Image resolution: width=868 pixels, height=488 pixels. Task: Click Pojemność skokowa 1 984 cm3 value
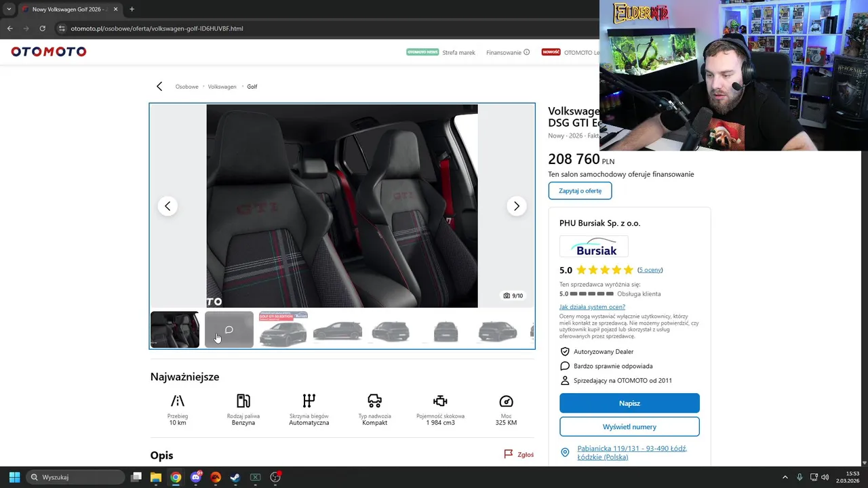[441, 422]
